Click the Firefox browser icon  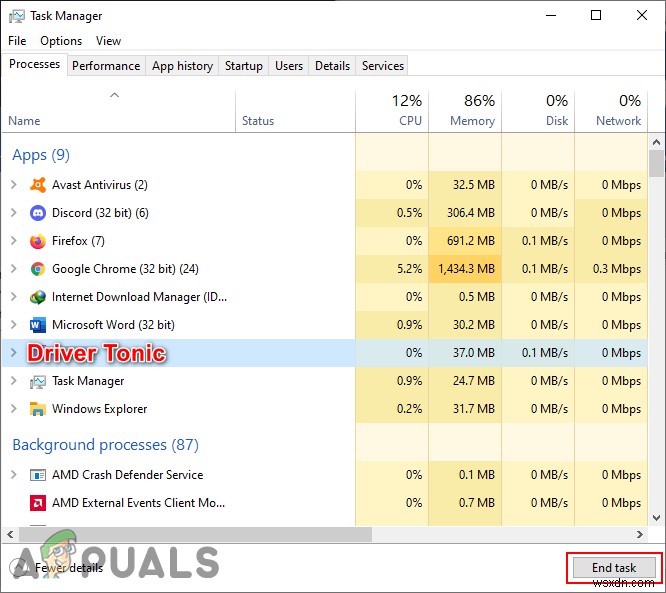pos(38,241)
